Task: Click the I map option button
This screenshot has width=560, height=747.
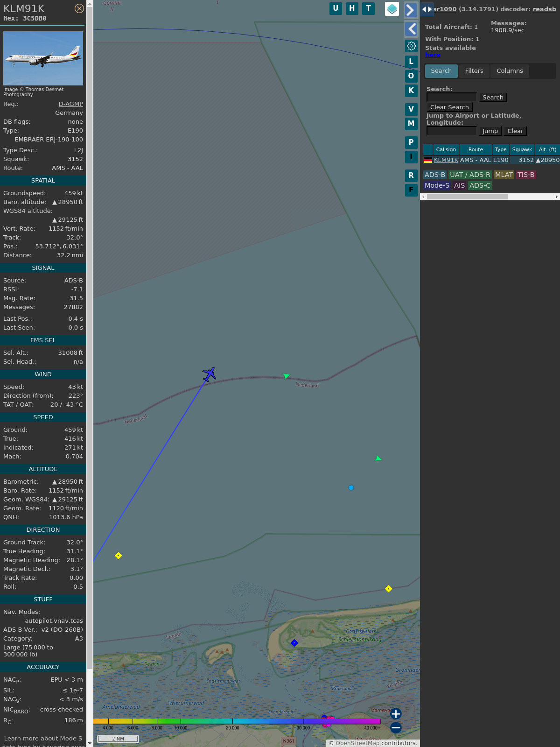Action: point(411,157)
